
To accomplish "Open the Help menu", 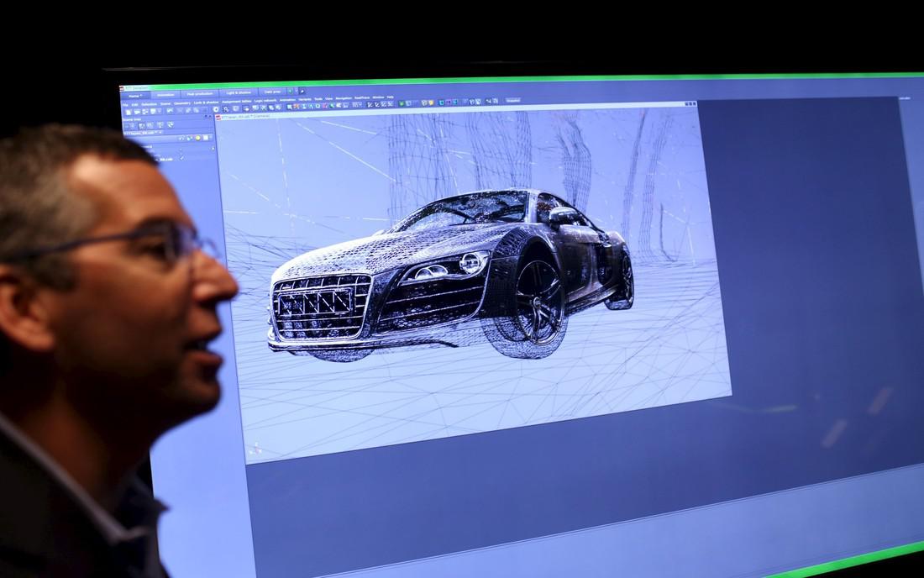I will coord(390,97).
